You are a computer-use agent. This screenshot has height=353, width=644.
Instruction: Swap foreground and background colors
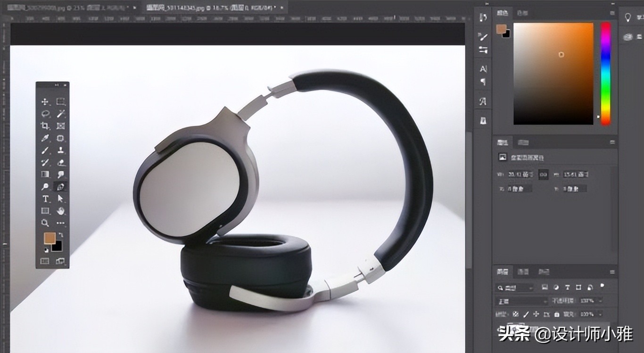coord(61,235)
